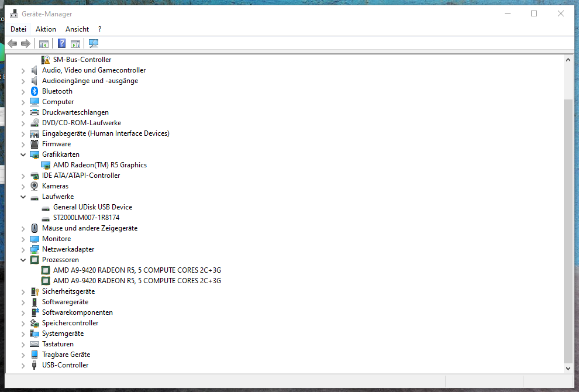Toggle the action pane toolbar icon
The image size is (579, 392).
coord(75,44)
